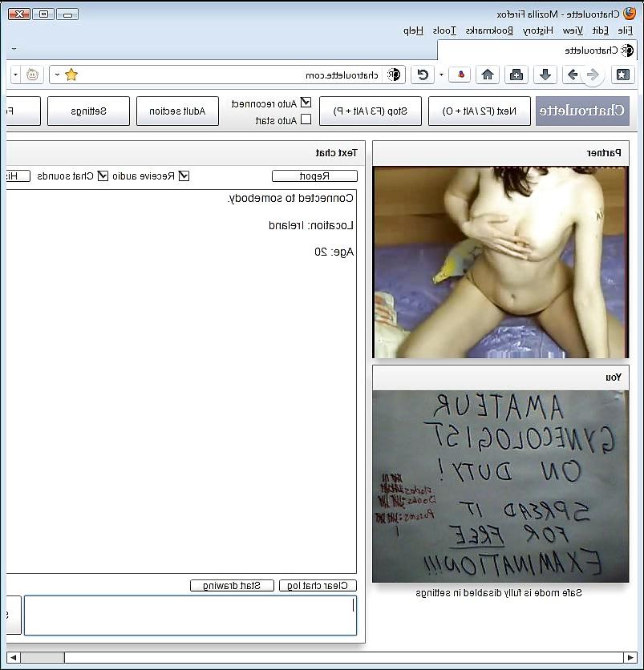Click the Start drawing button

pyautogui.click(x=233, y=585)
